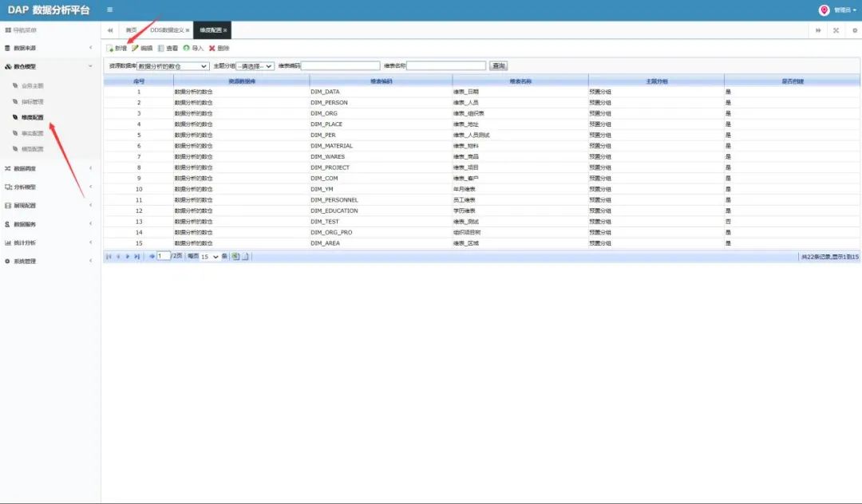Open the 资源数据库 dropdown
The width and height of the screenshot is (862, 504).
pyautogui.click(x=173, y=66)
